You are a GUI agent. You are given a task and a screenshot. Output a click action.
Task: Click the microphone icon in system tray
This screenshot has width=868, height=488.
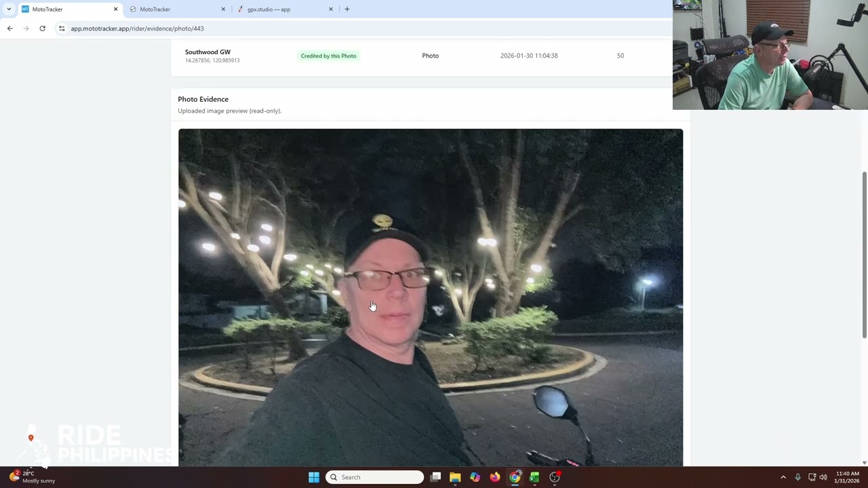click(x=797, y=477)
